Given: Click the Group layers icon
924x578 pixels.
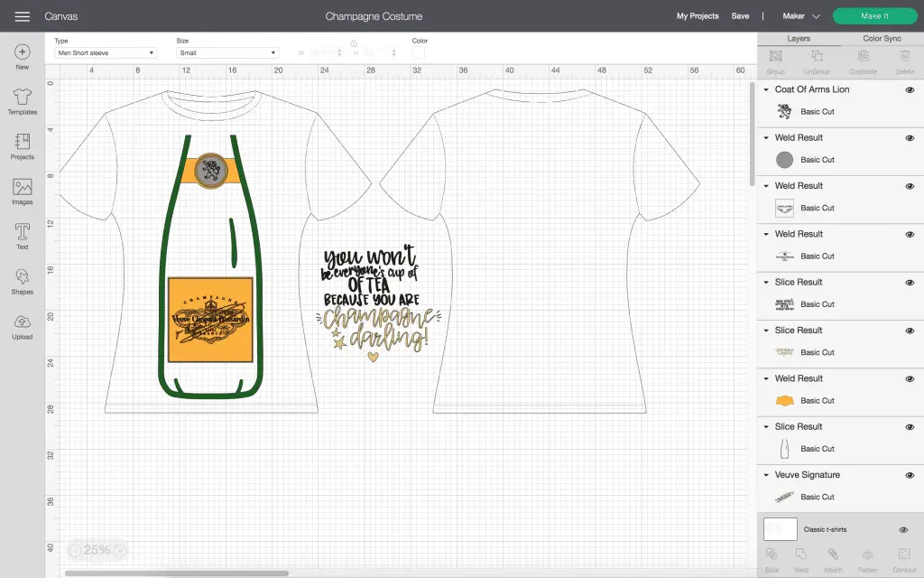Looking at the screenshot, I should click(x=775, y=61).
